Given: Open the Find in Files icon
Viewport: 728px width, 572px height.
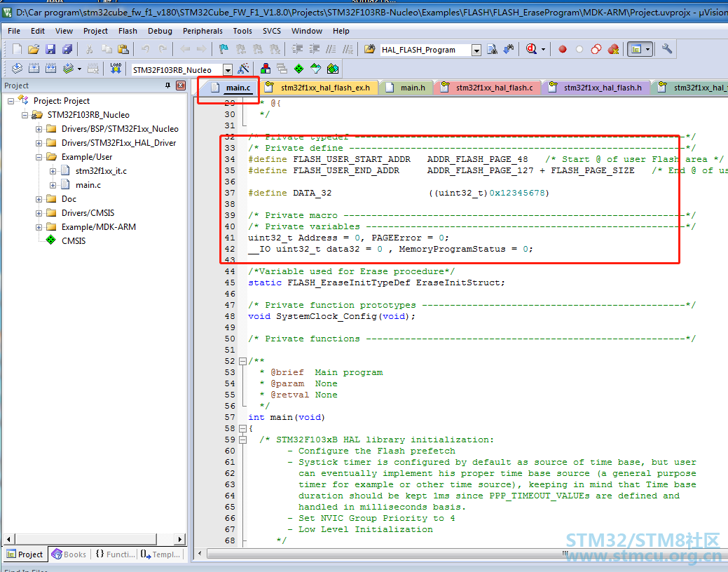Looking at the screenshot, I should [x=369, y=49].
